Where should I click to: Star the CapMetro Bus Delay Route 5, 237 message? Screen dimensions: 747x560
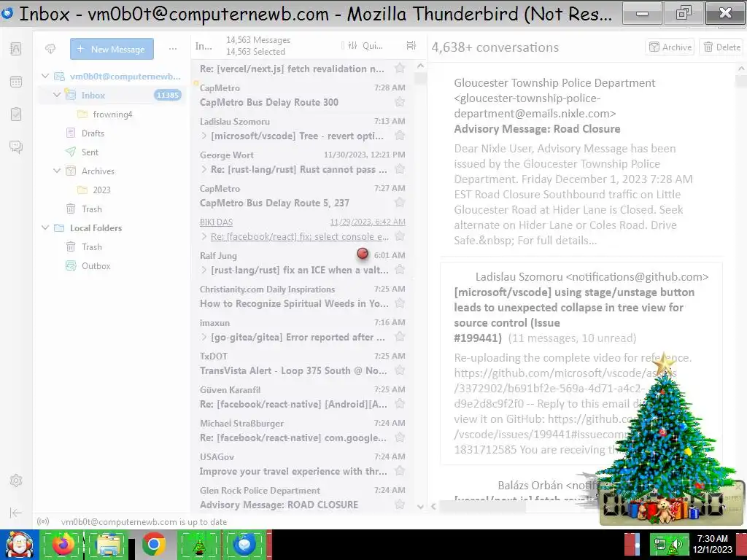[400, 203]
